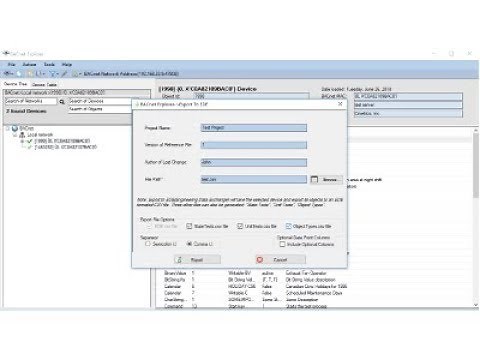480x360 pixels.
Task: Expand the [1998] device tree node
Action: [x=22, y=141]
